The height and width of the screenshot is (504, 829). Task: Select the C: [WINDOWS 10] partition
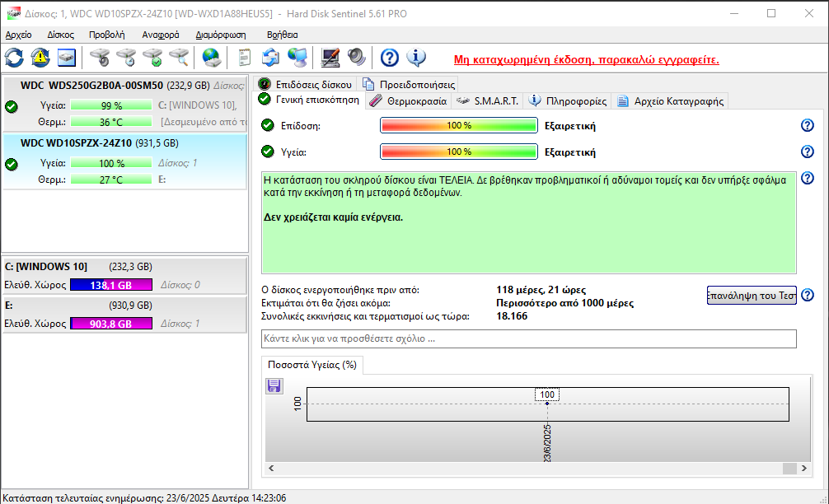124,275
